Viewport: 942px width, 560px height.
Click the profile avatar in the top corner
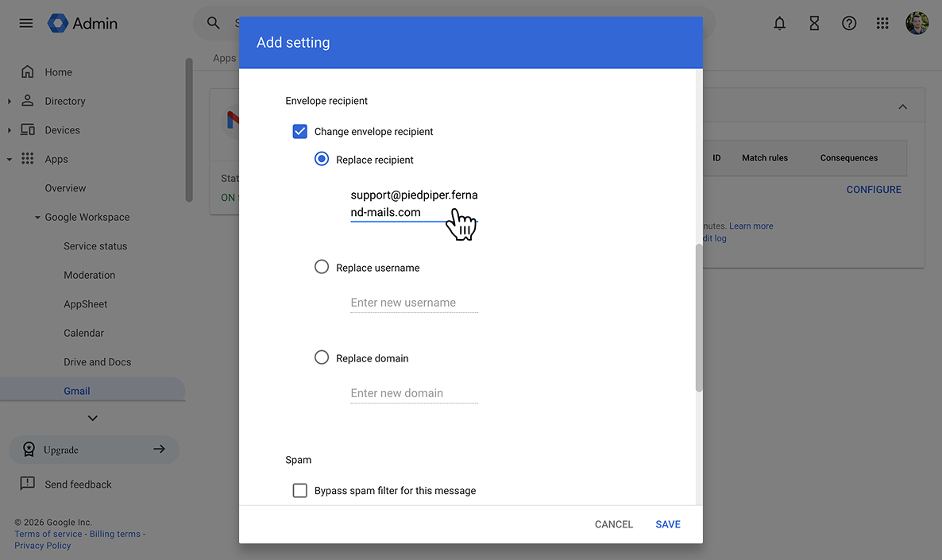pos(917,23)
